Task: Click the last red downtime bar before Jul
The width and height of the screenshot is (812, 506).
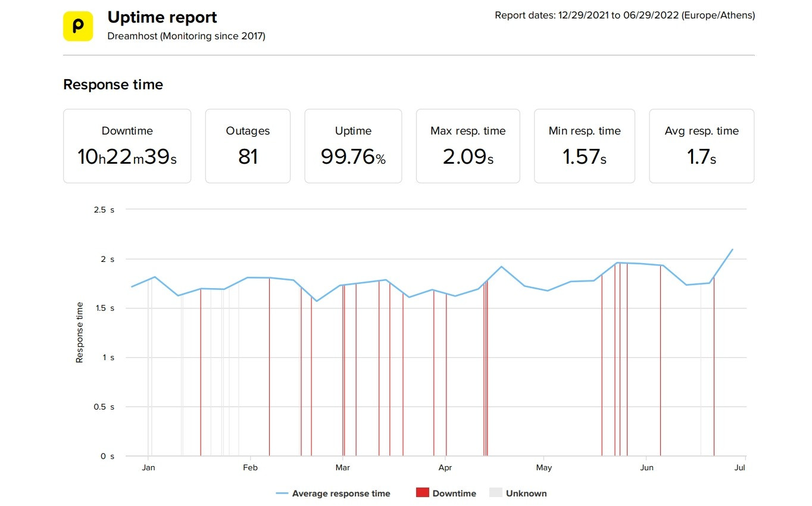Action: (714, 367)
